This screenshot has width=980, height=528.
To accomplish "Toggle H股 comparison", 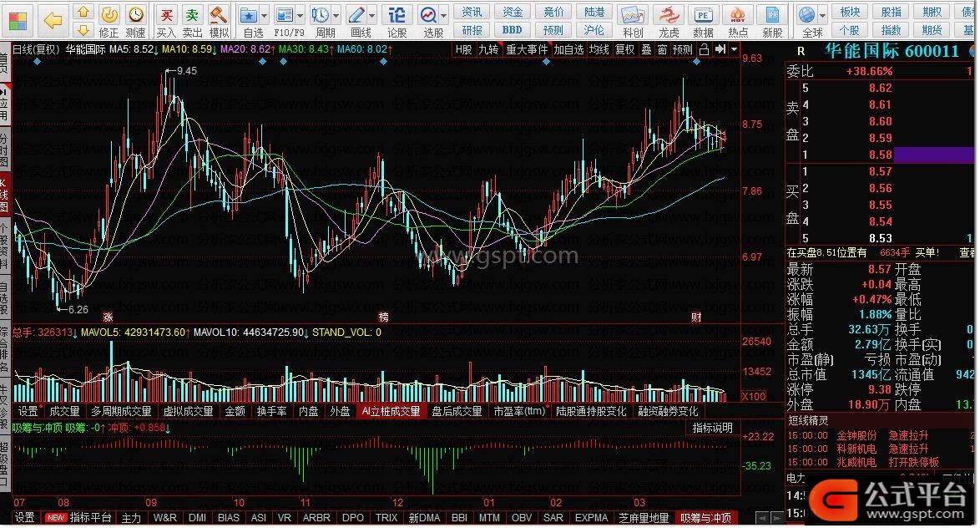I will click(x=464, y=49).
